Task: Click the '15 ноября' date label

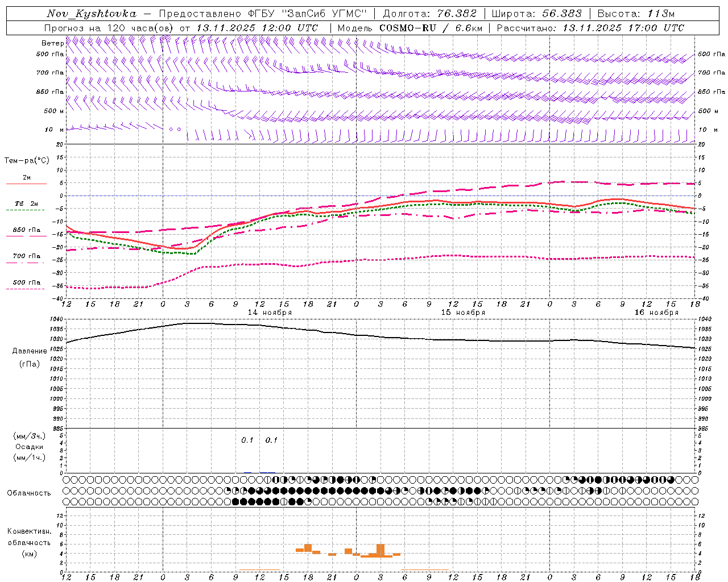Action: pos(463,313)
